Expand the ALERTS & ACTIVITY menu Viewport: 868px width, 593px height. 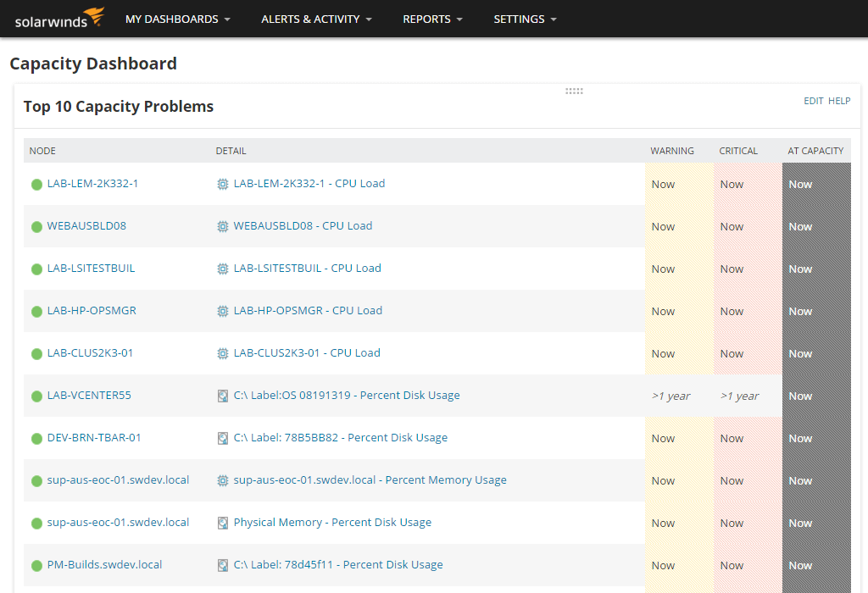[x=315, y=19]
